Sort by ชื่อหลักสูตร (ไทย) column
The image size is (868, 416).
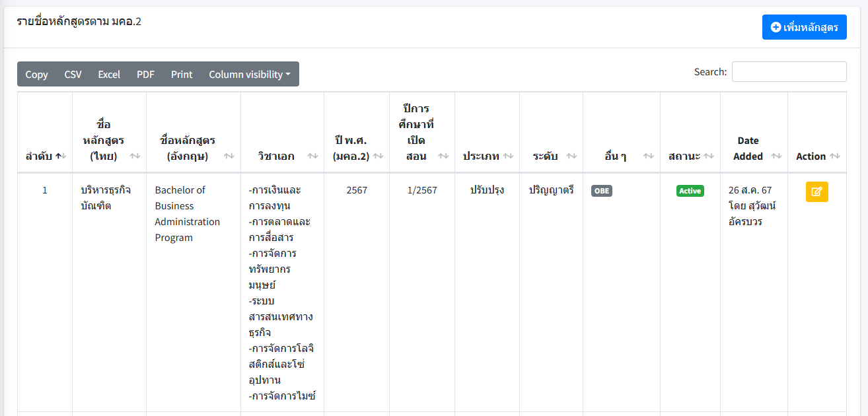point(109,140)
